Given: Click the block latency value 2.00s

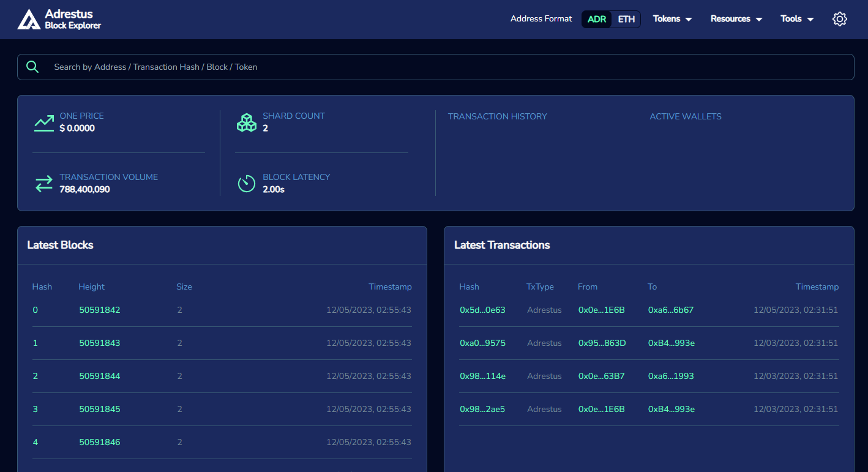Looking at the screenshot, I should [x=274, y=190].
